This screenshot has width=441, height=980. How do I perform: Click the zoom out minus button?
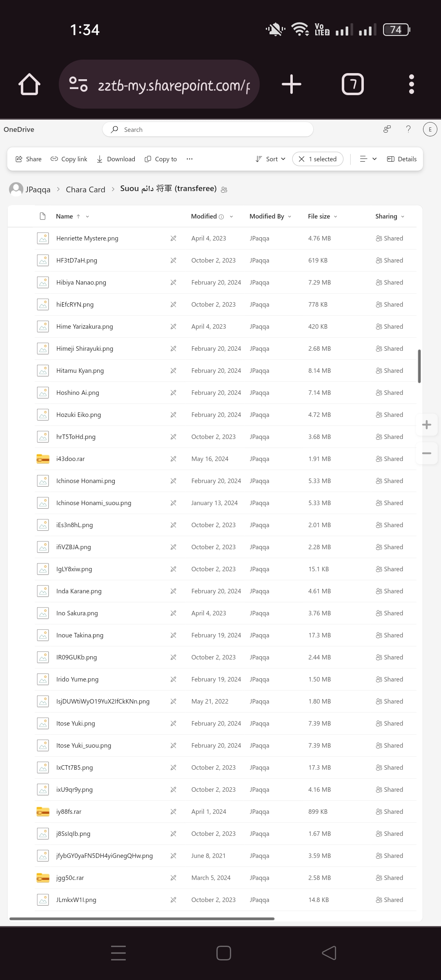coord(427,453)
